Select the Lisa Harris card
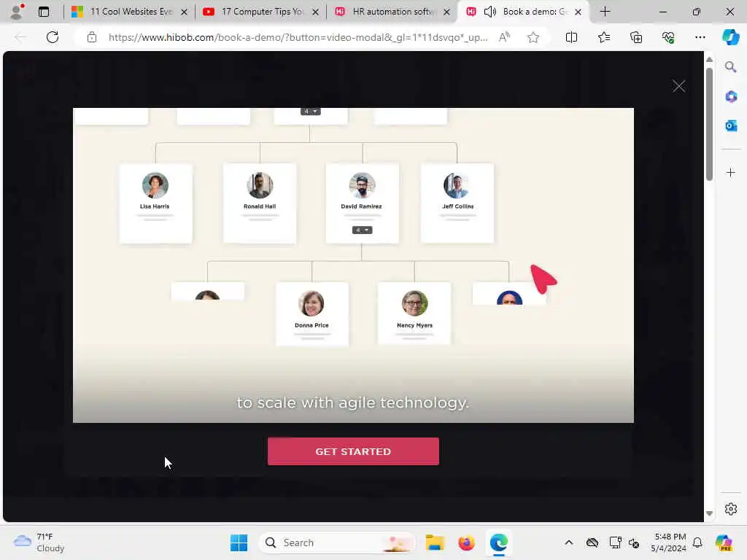 point(155,203)
